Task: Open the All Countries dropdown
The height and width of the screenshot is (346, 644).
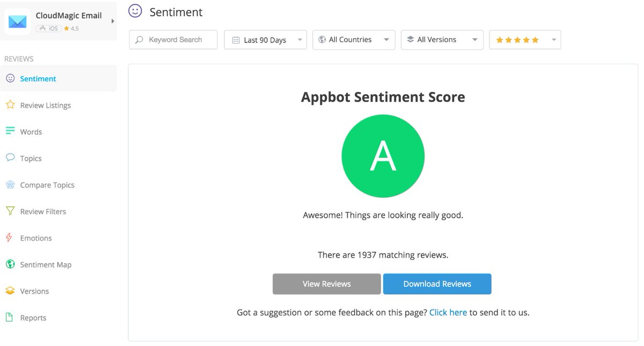Action: 354,40
